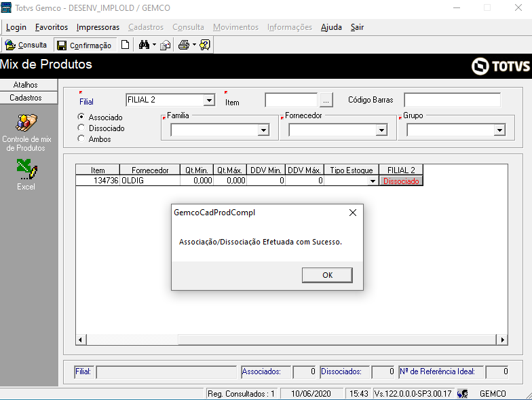Click the DDV Máx. column header
Screen dimensions: 532x400
pyautogui.click(x=305, y=170)
